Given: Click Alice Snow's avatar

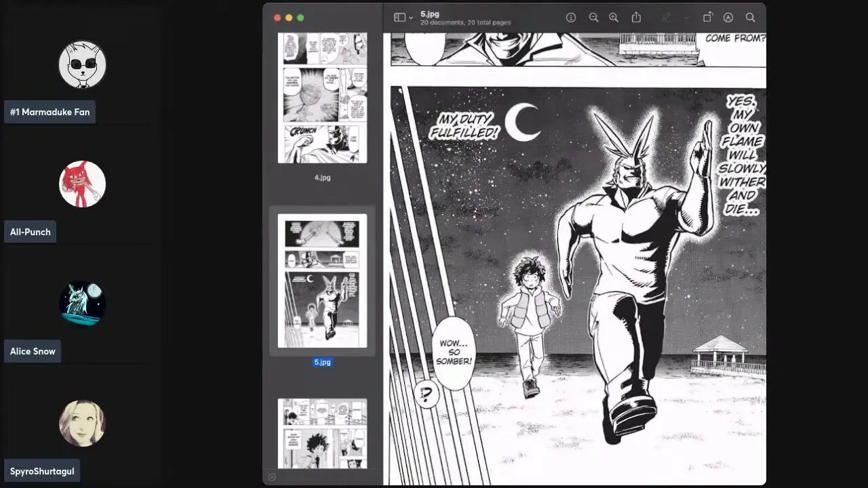Looking at the screenshot, I should (x=82, y=303).
